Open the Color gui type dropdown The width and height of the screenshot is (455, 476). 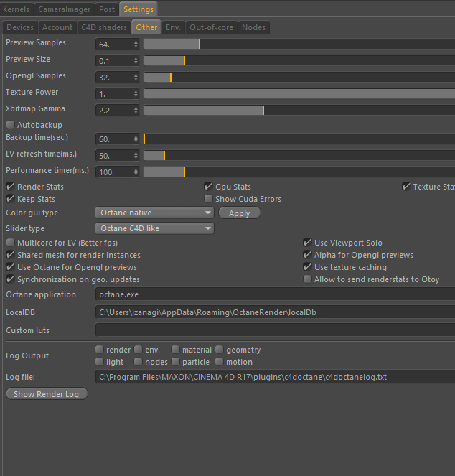[155, 213]
